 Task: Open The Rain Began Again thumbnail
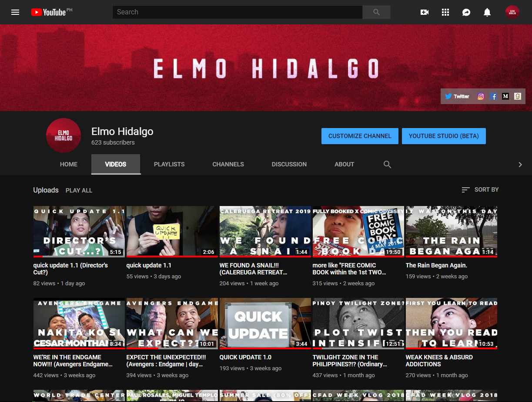pos(452,232)
